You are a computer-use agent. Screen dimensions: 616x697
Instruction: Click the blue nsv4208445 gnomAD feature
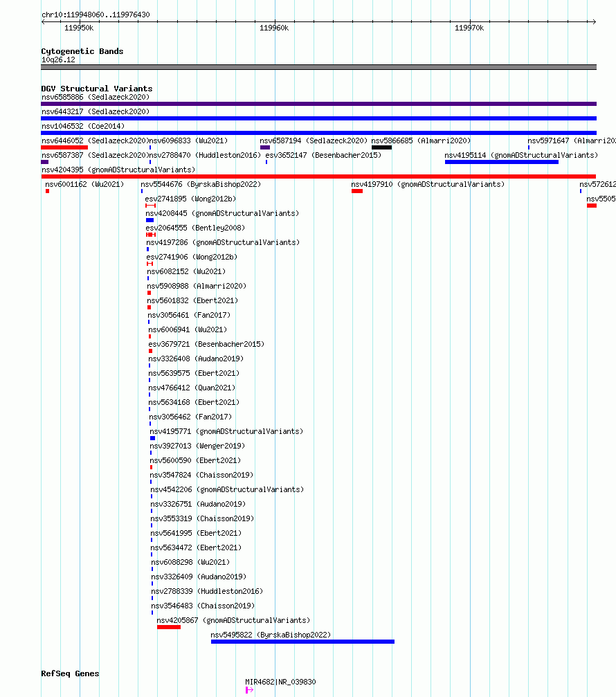150,221
